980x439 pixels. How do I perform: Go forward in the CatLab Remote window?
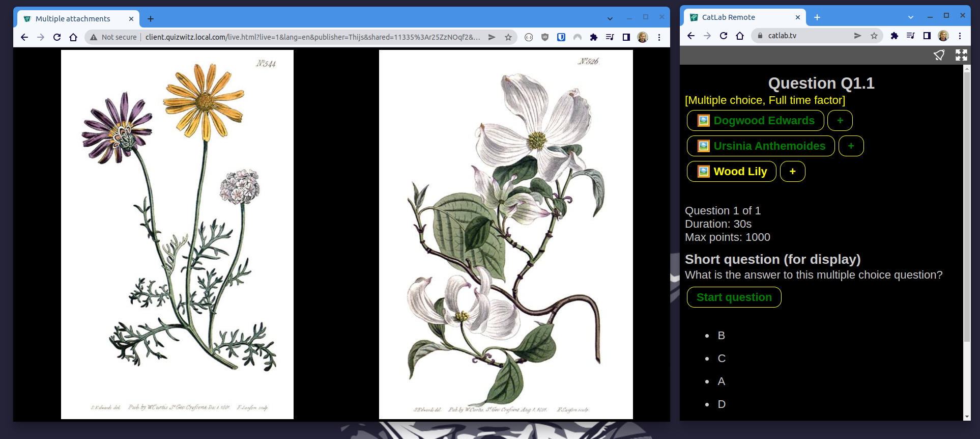point(707,36)
